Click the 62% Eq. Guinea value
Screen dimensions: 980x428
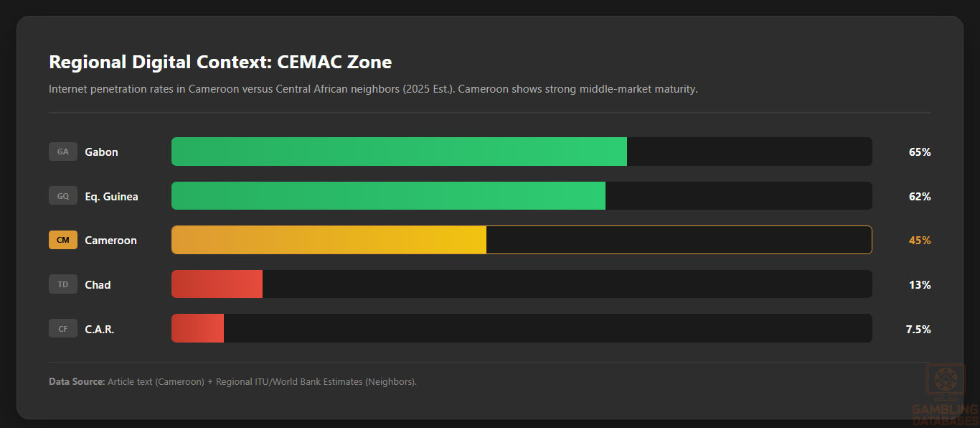[919, 197]
